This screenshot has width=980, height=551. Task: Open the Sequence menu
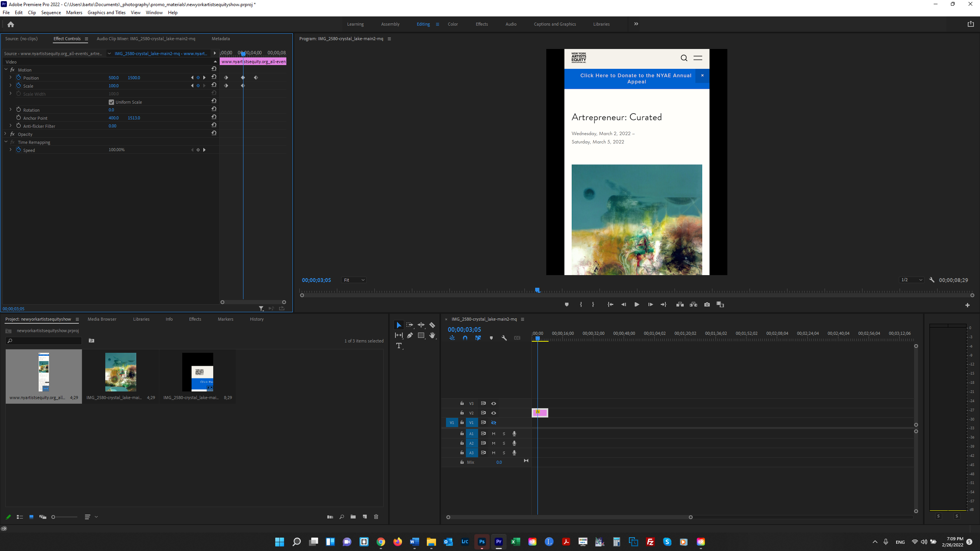pos(51,12)
